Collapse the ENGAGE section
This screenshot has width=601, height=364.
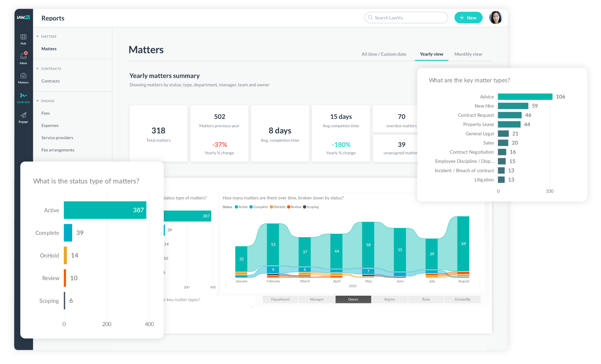(37, 101)
